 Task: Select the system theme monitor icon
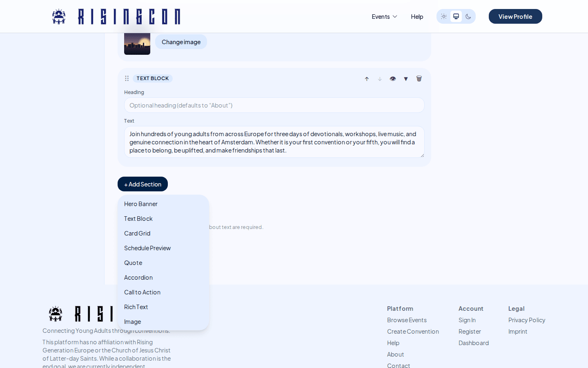click(x=456, y=16)
